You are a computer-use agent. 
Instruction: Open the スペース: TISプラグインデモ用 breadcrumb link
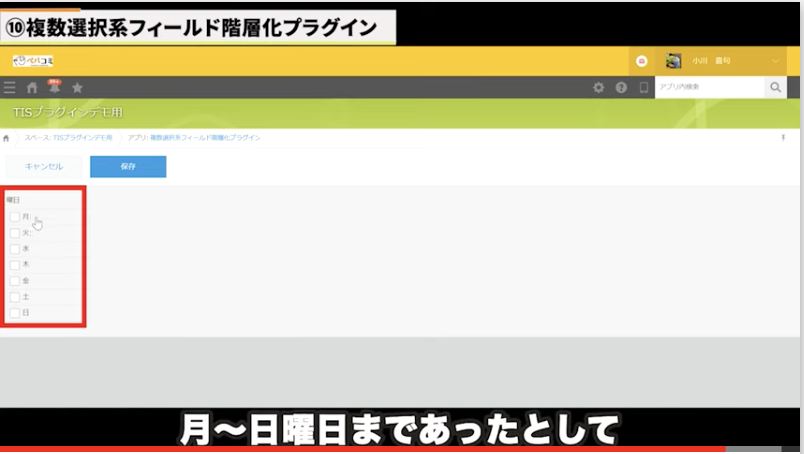pyautogui.click(x=68, y=138)
